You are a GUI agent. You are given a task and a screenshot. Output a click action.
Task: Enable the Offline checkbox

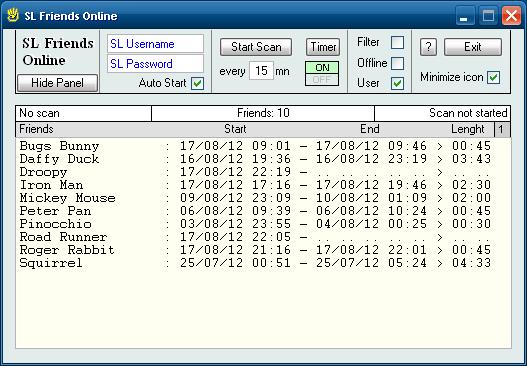(397, 63)
